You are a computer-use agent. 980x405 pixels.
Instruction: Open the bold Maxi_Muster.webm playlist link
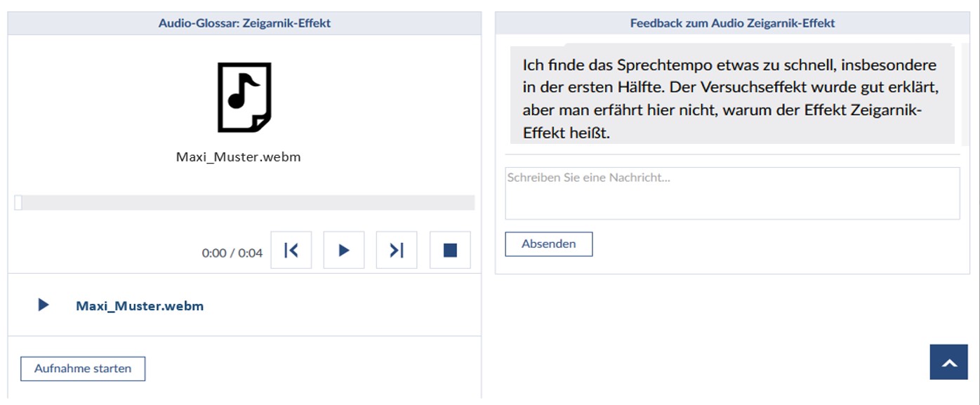(140, 306)
